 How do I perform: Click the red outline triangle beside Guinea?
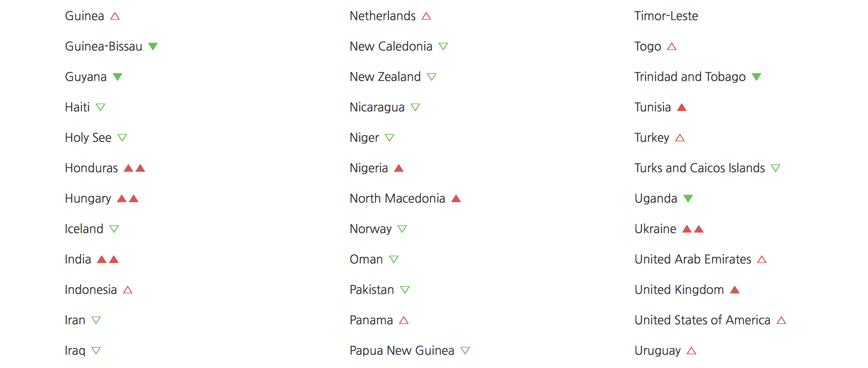pyautogui.click(x=115, y=16)
